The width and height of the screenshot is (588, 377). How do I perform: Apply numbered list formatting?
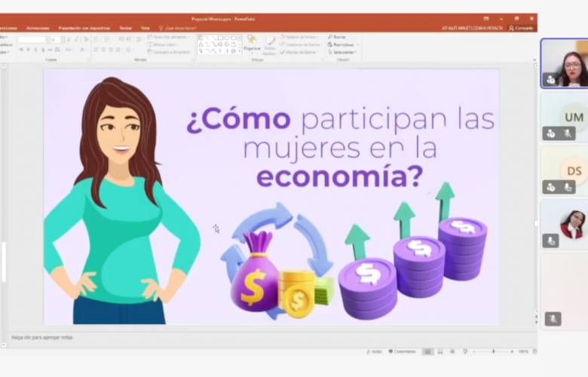click(x=107, y=39)
